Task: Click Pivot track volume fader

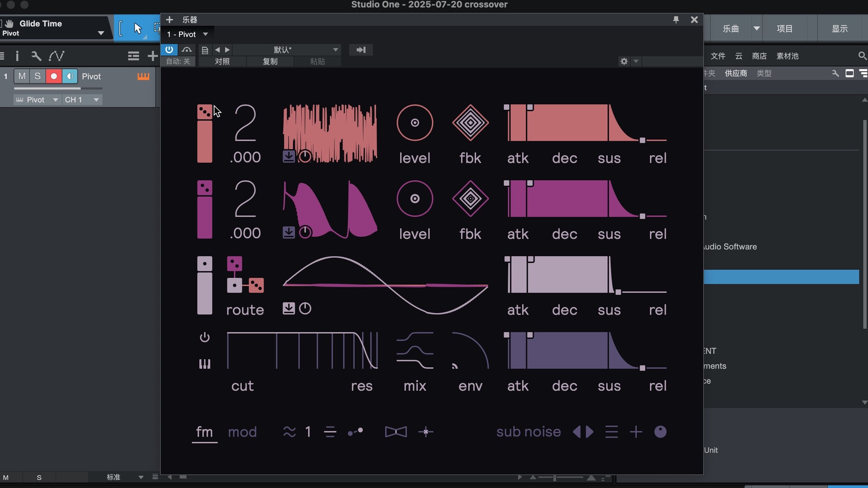Action: point(58,89)
